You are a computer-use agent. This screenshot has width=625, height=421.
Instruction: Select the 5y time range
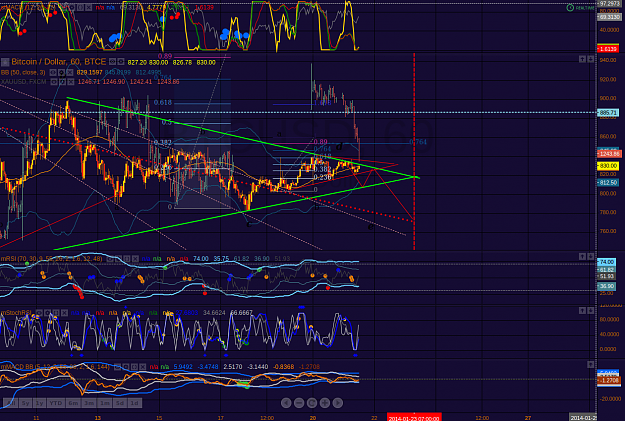click(x=25, y=403)
